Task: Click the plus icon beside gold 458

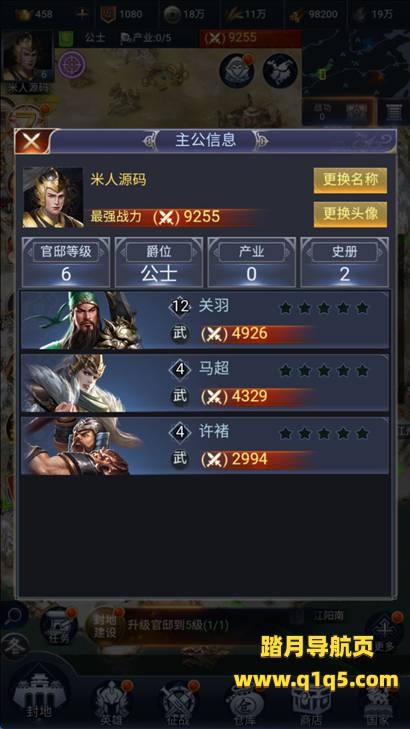Action: point(82,14)
